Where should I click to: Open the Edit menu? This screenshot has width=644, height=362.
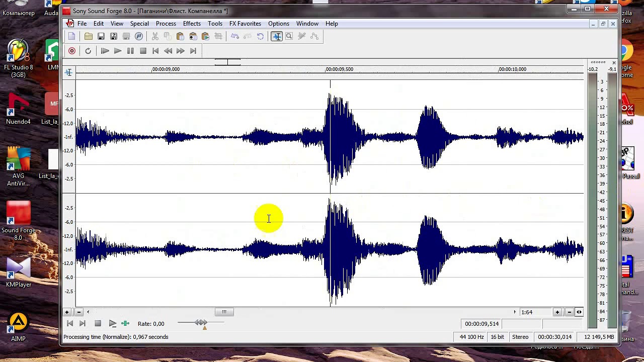(99, 24)
